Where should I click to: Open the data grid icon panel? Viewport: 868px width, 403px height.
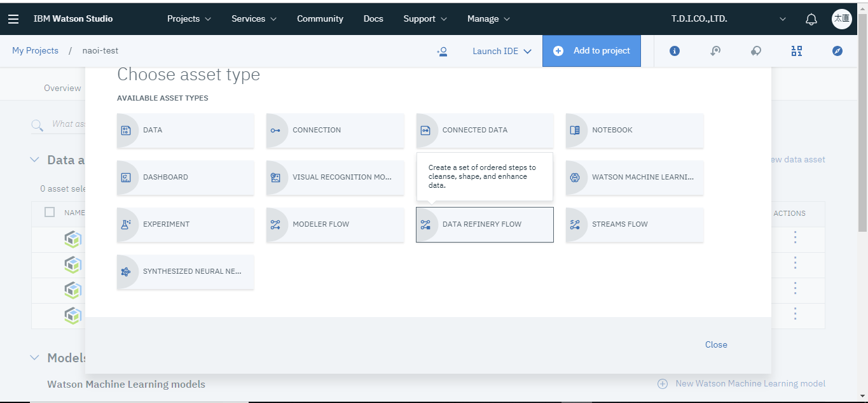point(796,51)
